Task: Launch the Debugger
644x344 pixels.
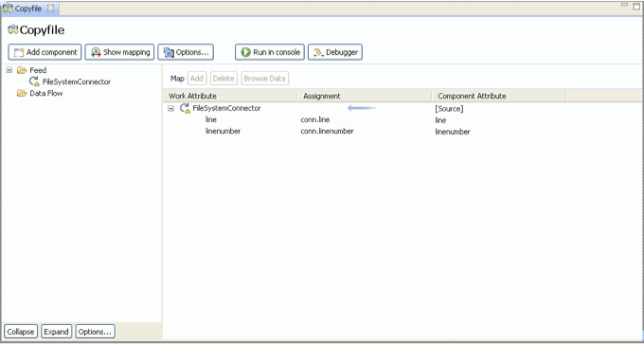Action: click(335, 52)
